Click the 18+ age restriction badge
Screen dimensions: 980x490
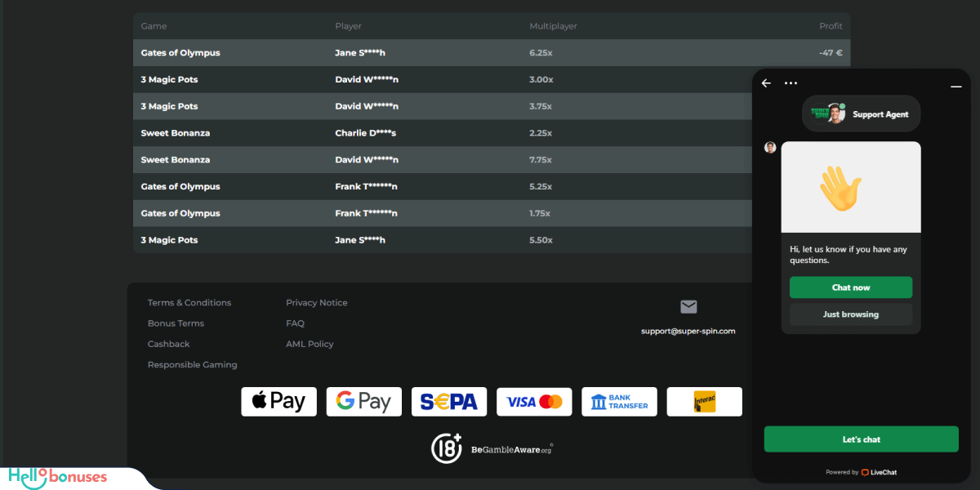click(x=447, y=448)
